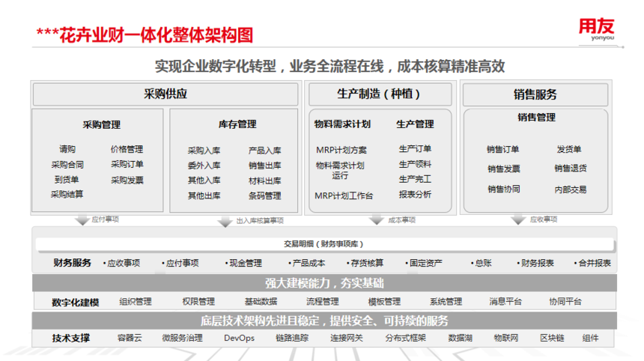Click 组织管理 in 数字化建模 row
Image resolution: width=644 pixels, height=361 pixels.
[x=136, y=302]
